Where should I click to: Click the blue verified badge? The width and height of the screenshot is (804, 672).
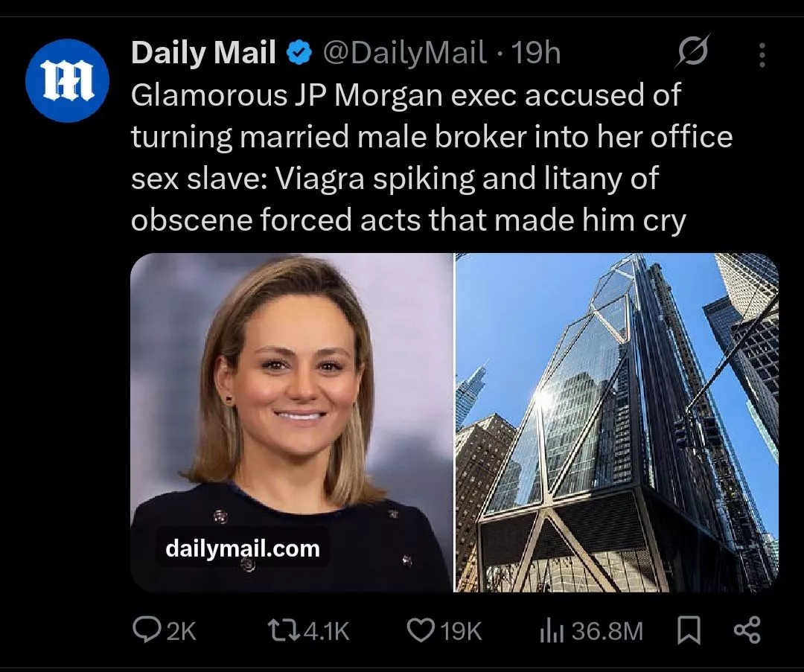tap(299, 54)
